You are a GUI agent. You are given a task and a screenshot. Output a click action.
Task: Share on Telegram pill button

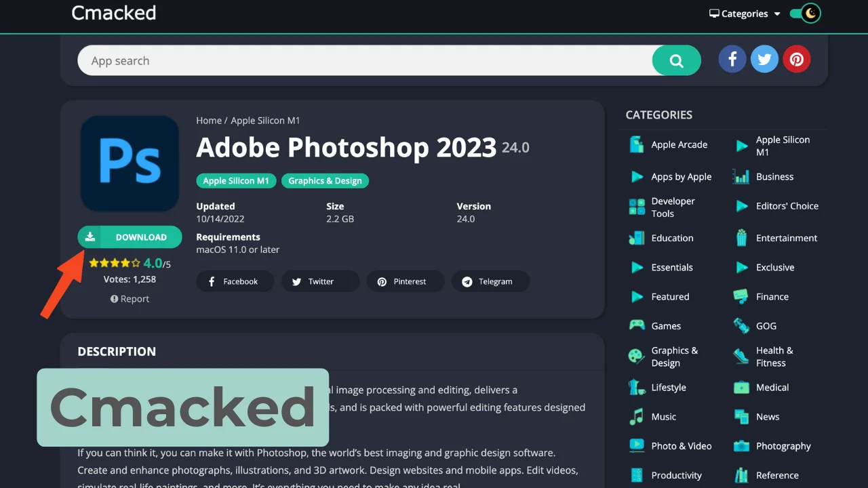pyautogui.click(x=490, y=281)
